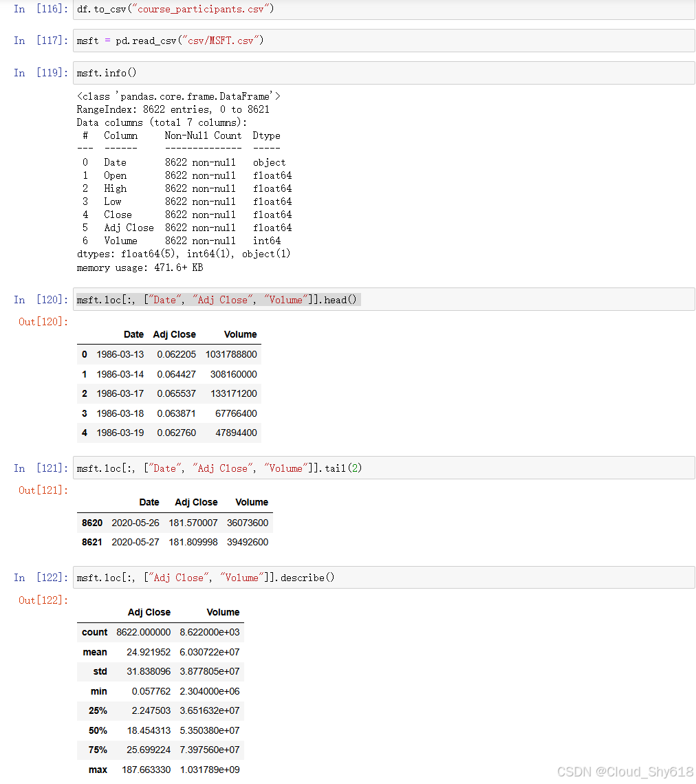Click the In [117] prompt
Screen dimensions: 696x784
[x=41, y=41]
